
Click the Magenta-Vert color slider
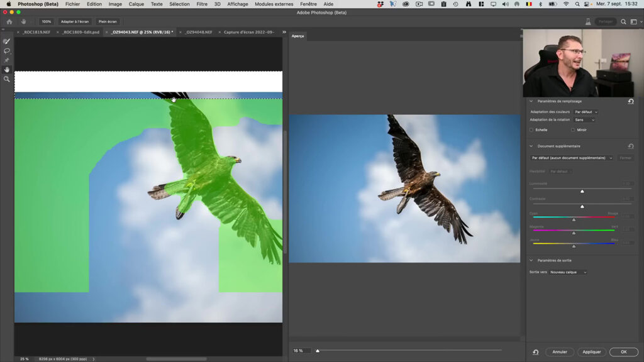(574, 231)
